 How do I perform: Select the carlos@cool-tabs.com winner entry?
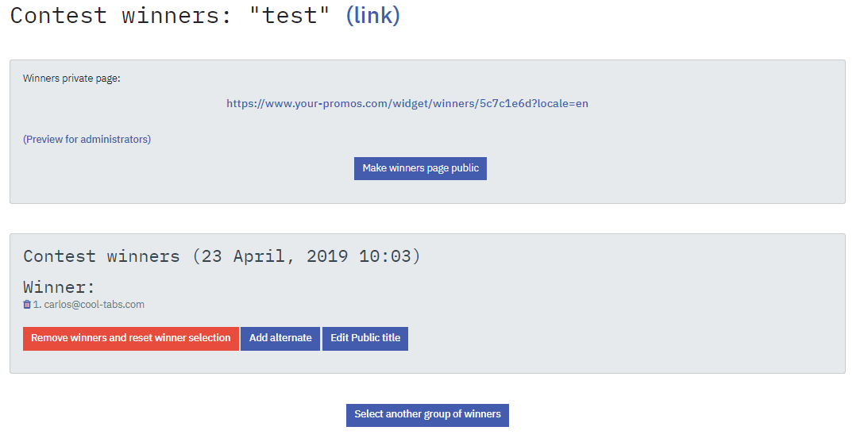89,304
